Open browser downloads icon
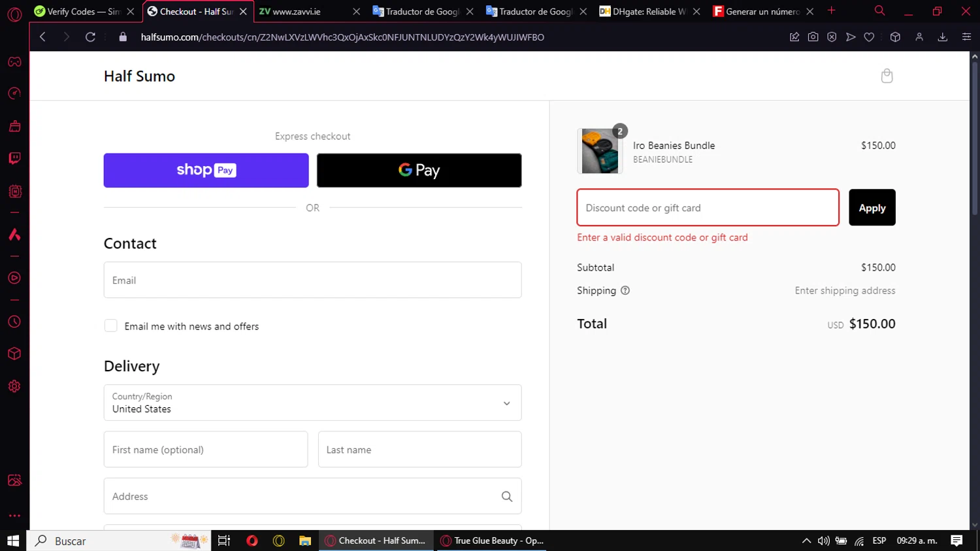Image resolution: width=980 pixels, height=551 pixels. coord(943,37)
